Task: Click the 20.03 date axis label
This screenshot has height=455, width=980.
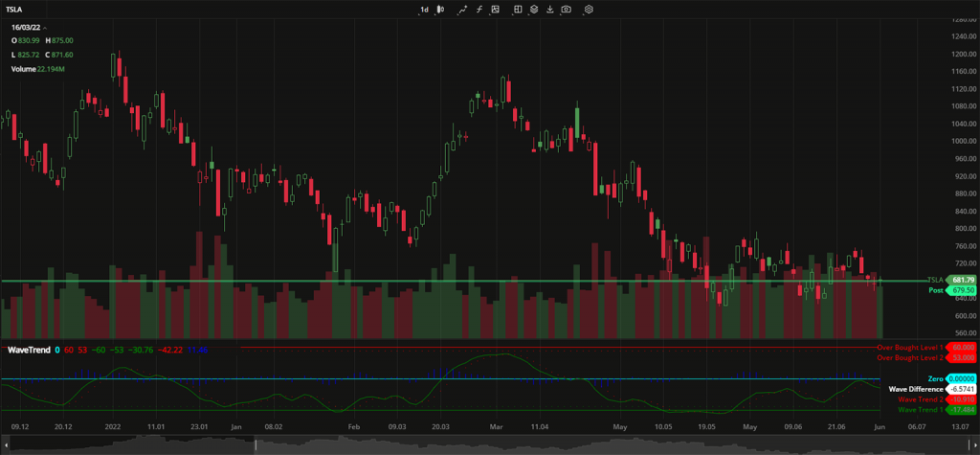Action: 440,427
